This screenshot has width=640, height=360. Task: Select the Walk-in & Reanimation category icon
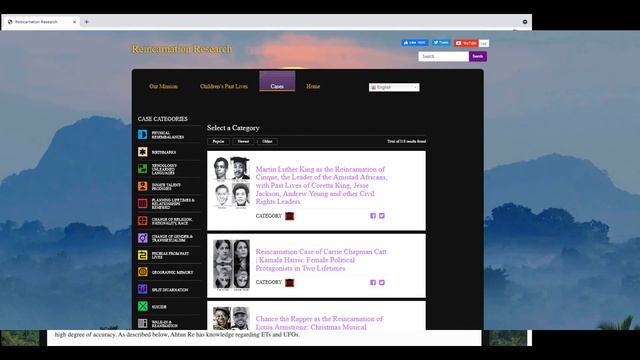point(142,323)
